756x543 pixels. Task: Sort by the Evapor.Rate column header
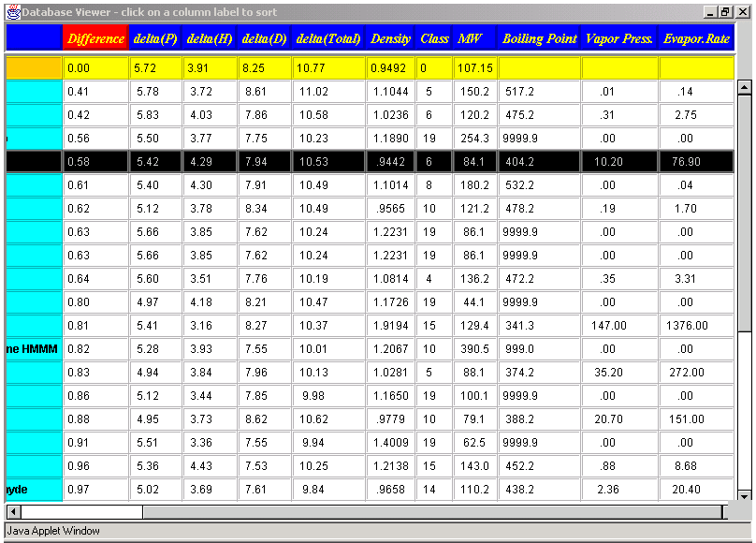696,38
